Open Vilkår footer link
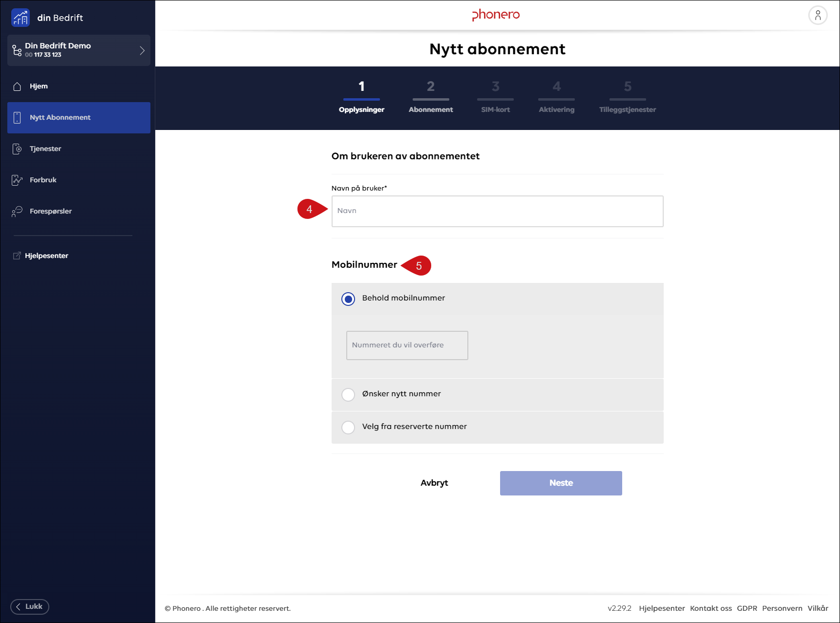Viewport: 840px width, 623px height. point(818,608)
